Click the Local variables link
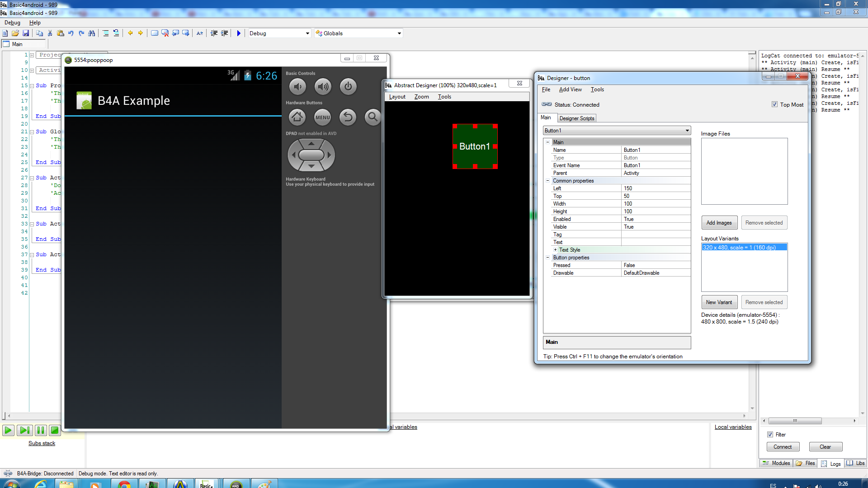This screenshot has height=488, width=868. click(733, 427)
